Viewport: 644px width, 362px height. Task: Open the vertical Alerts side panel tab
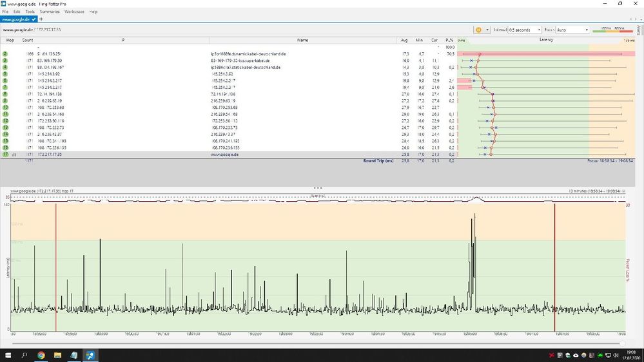639,30
